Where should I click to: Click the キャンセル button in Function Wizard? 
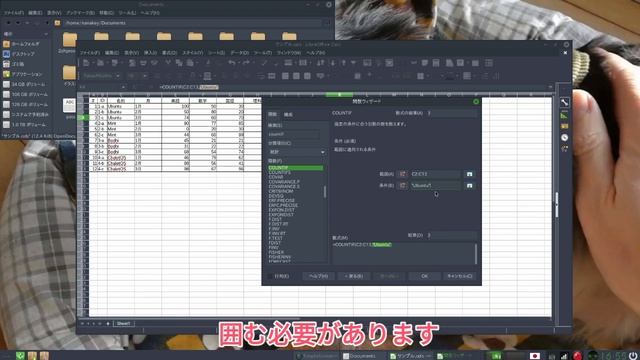coord(460,276)
